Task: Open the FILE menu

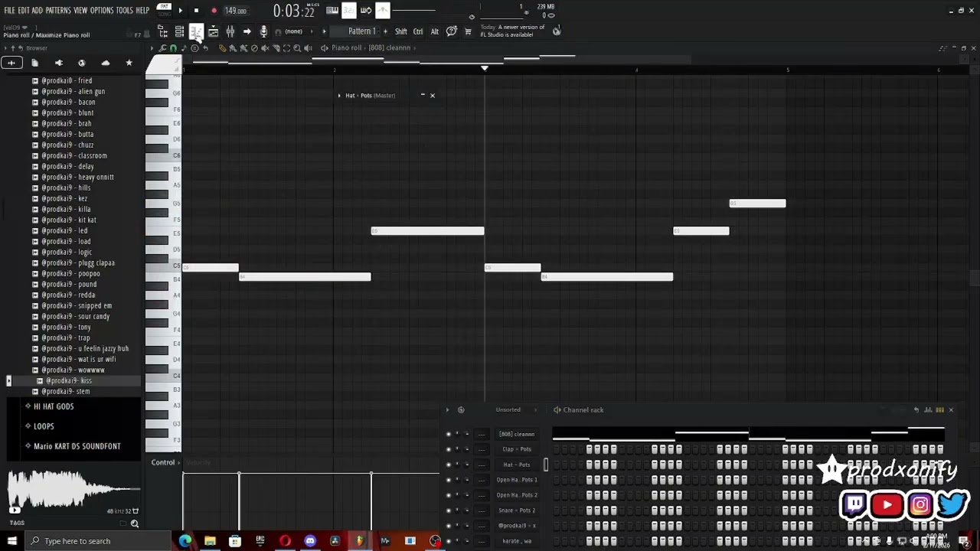Action: (9, 11)
